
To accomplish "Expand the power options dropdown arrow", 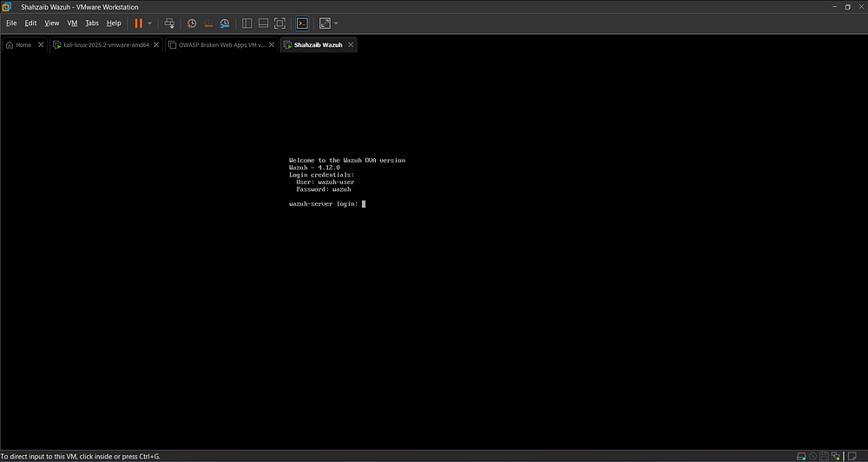I will click(x=149, y=23).
